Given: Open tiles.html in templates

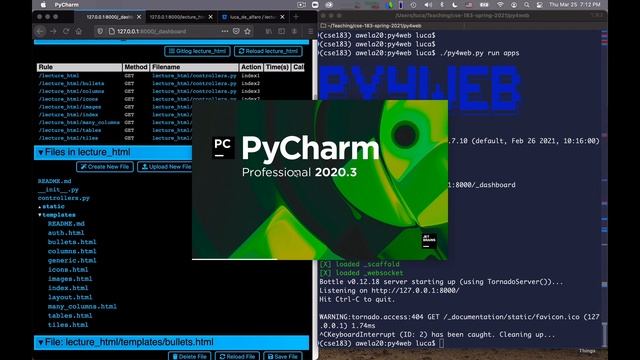Looking at the screenshot, I should click(x=68, y=325).
